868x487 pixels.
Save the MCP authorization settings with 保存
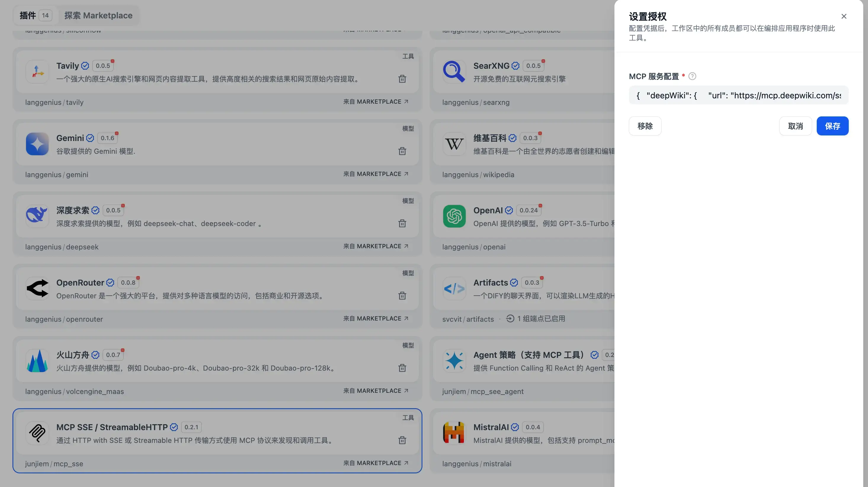(x=832, y=126)
